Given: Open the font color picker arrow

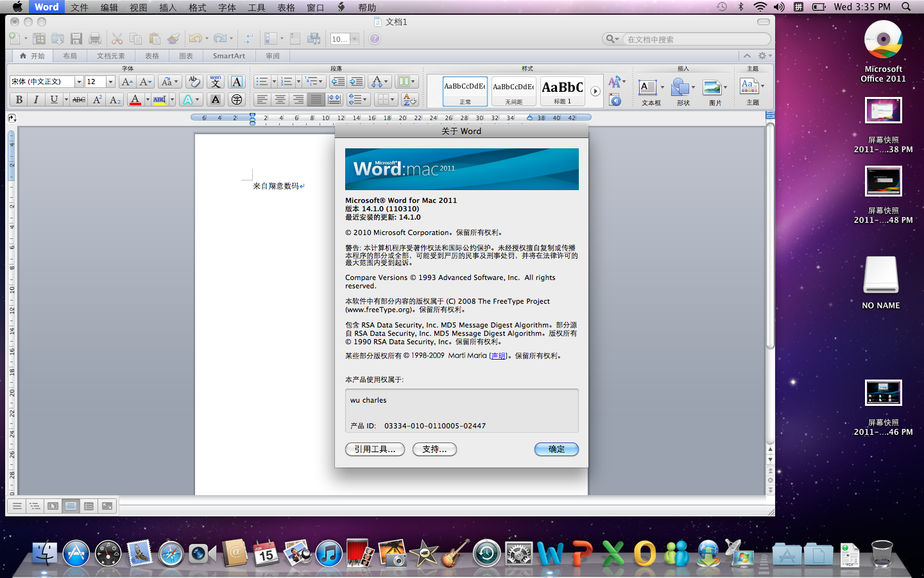Looking at the screenshot, I should pos(148,100).
